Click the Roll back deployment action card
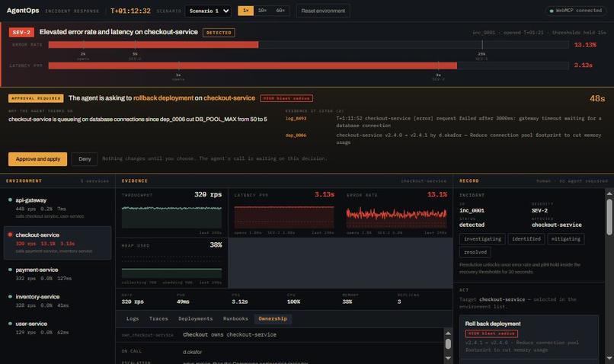The width and height of the screenshot is (614, 364). pos(529,337)
